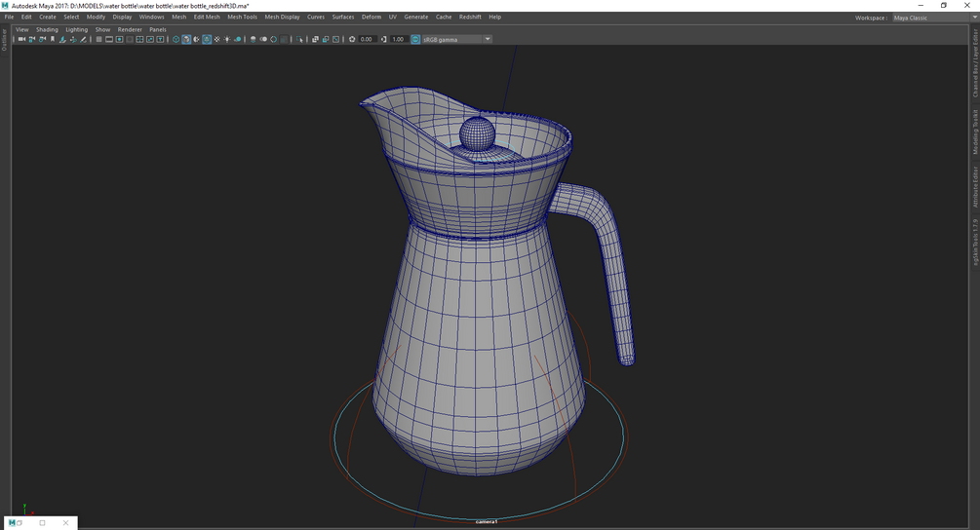Click smooth shade all cube icon
This screenshot has height=530, width=980.
(x=186, y=39)
